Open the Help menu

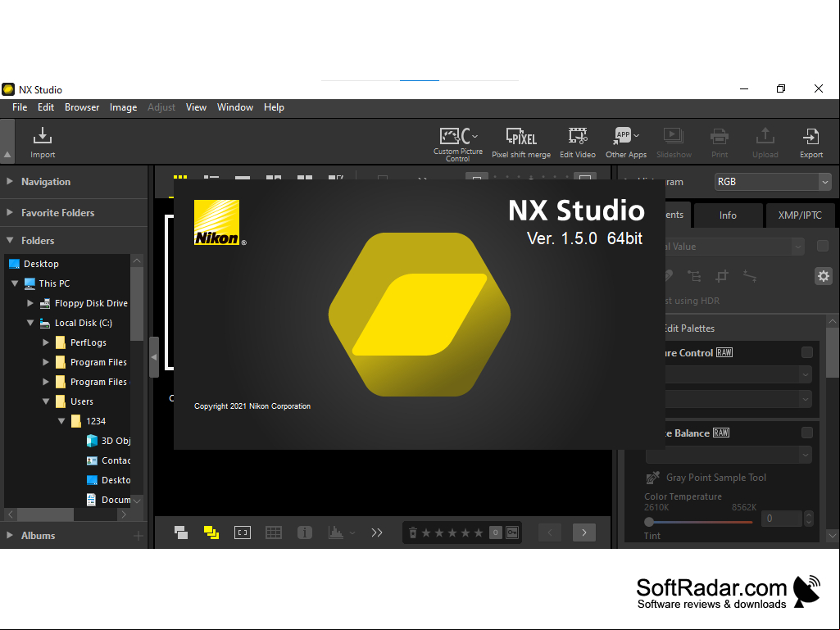(274, 107)
